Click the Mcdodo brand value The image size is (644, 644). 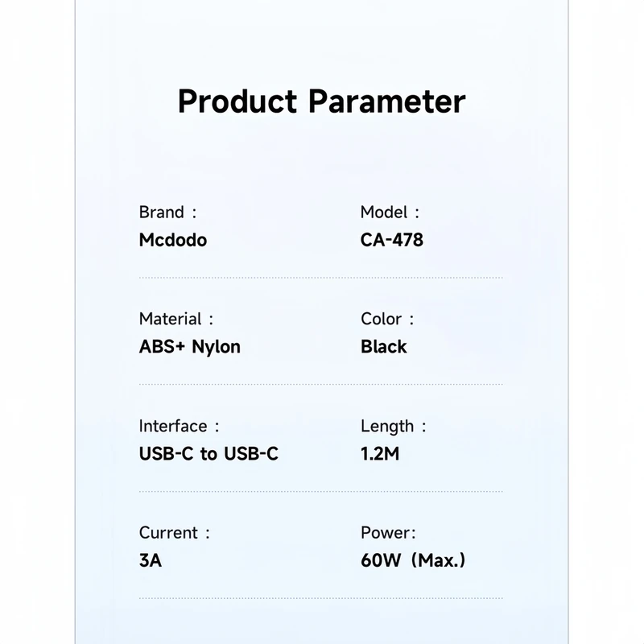173,240
